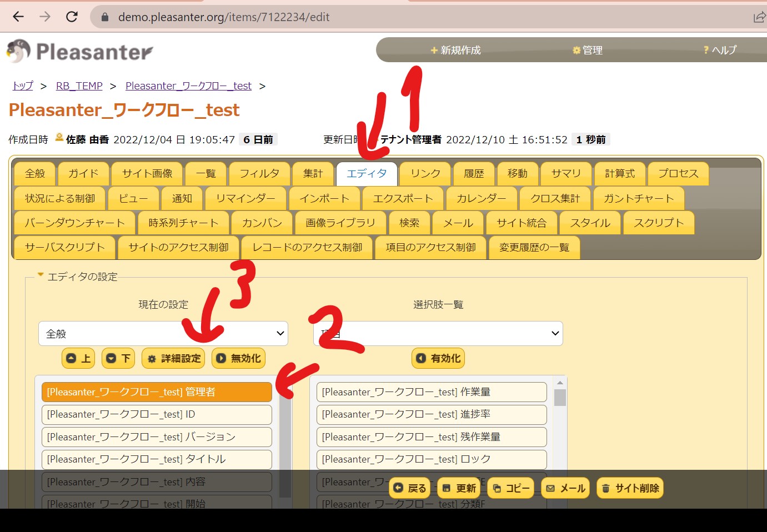The width and height of the screenshot is (767, 532).
Task: Select the 進捗率 item in the options list
Action: tap(432, 414)
